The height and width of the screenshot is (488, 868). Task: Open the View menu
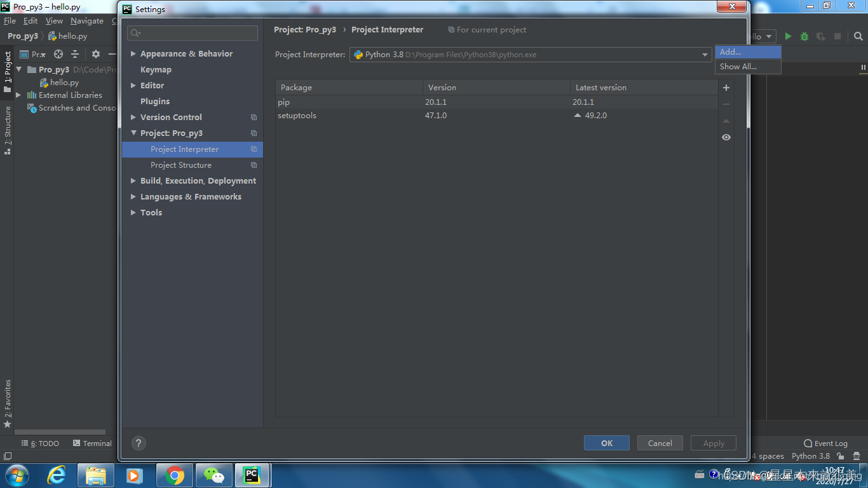(54, 21)
